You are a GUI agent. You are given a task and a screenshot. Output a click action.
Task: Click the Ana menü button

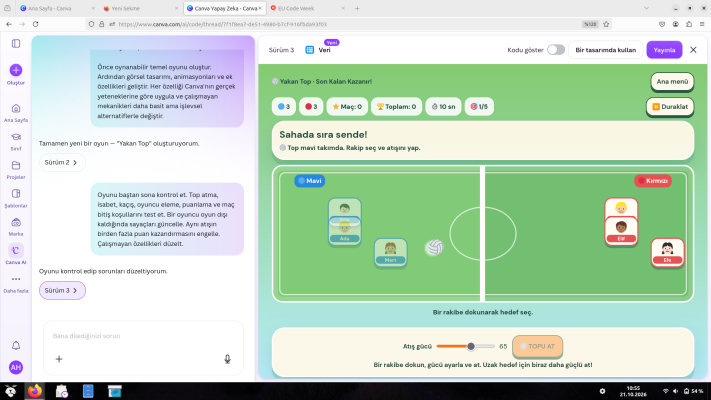pos(672,82)
